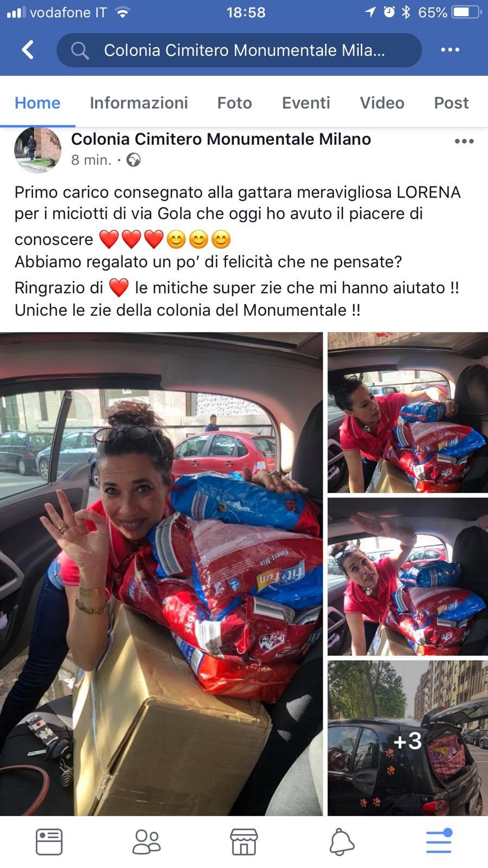Image resolution: width=488 pixels, height=868 pixels.
Task: Open the header three-dots menu
Action: click(x=450, y=50)
